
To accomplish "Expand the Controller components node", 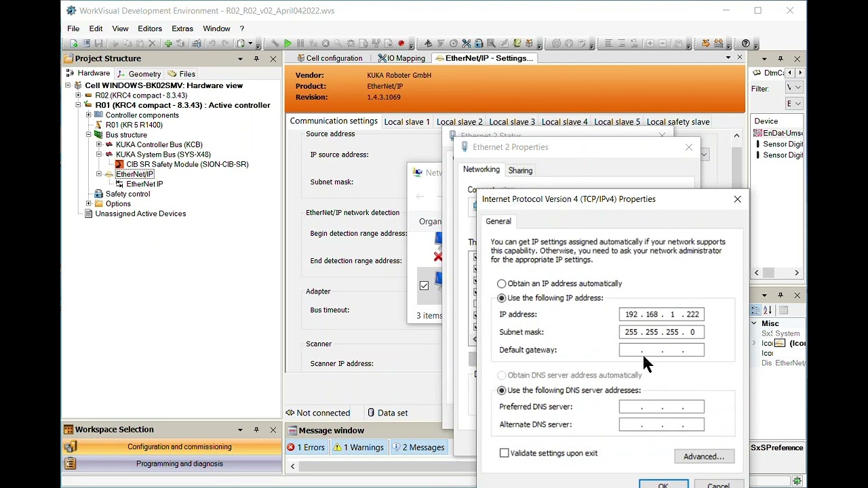I will pyautogui.click(x=88, y=115).
